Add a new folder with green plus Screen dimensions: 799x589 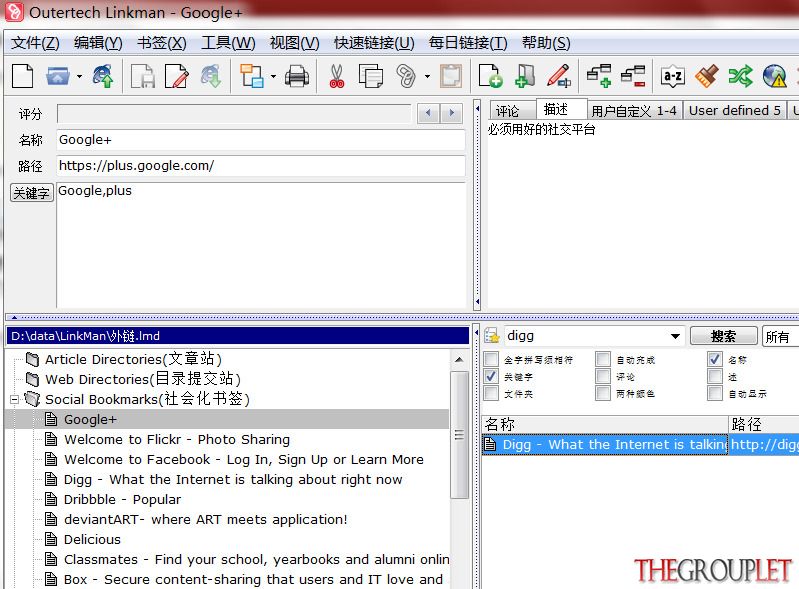pos(525,77)
